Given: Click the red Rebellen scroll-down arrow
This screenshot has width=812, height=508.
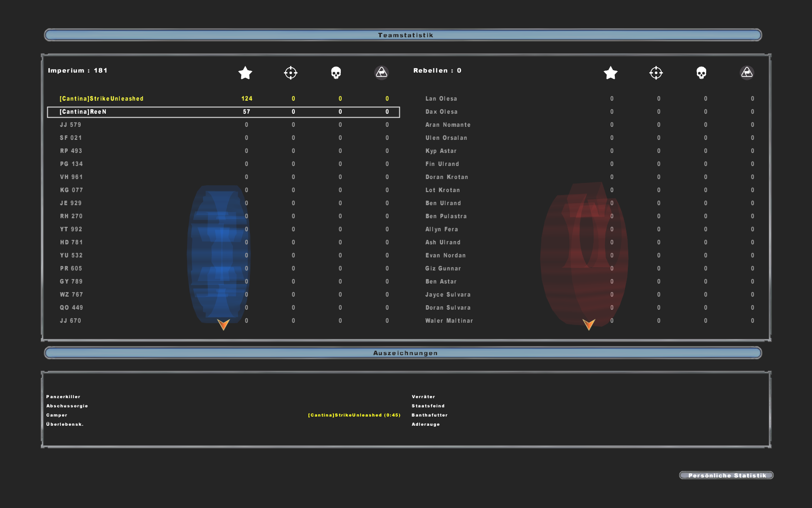Looking at the screenshot, I should pyautogui.click(x=589, y=324).
